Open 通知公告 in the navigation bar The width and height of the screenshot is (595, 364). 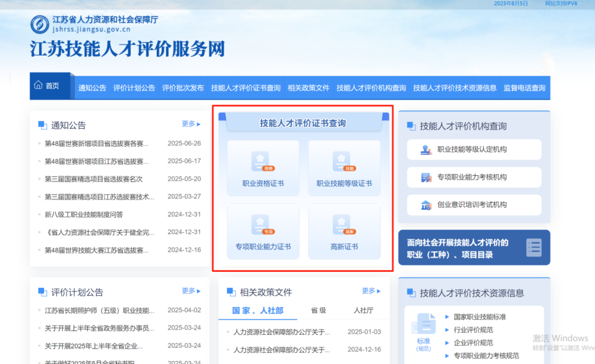click(92, 88)
